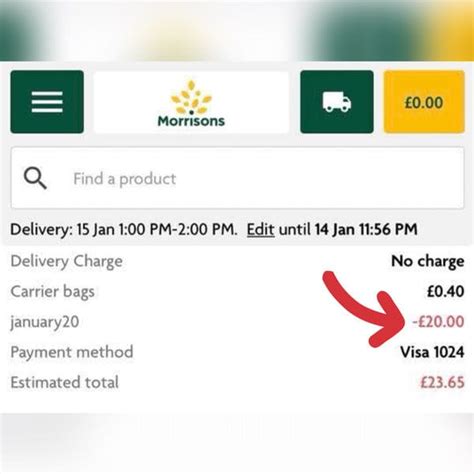Click the search magnifier icon
Screen dimensions: 474x474
tap(35, 178)
